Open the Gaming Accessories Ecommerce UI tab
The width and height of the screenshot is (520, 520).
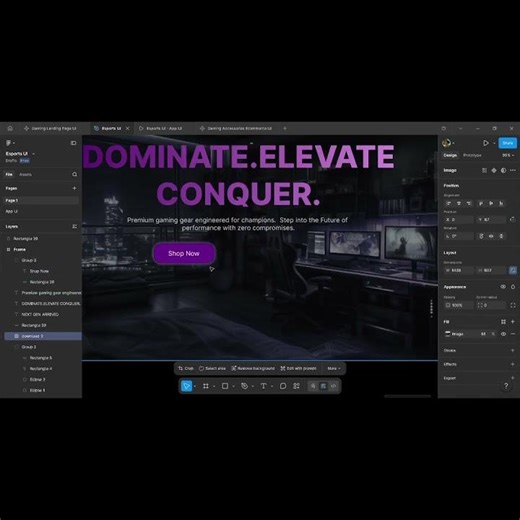pos(236,128)
